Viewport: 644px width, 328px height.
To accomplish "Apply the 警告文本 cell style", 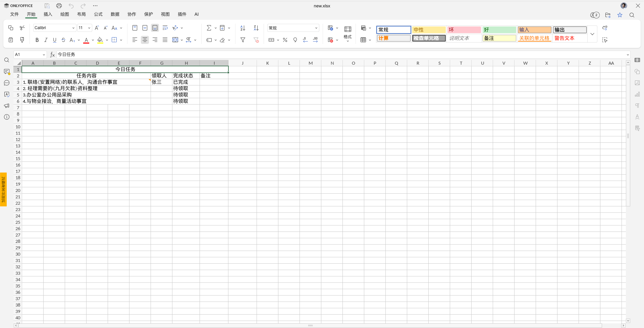I will [x=570, y=38].
